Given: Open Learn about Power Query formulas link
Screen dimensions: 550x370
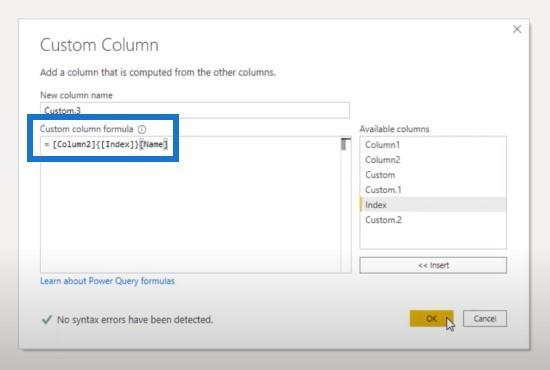Looking at the screenshot, I should tap(107, 281).
